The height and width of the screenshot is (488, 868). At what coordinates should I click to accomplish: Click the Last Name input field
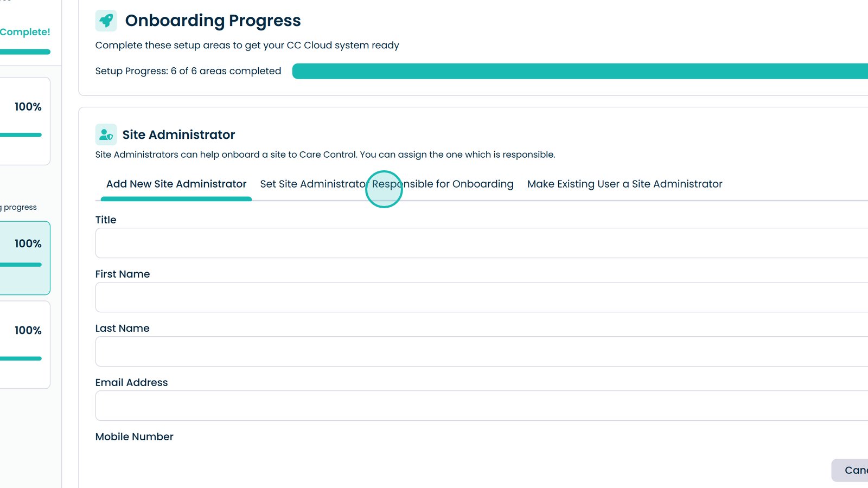point(477,351)
